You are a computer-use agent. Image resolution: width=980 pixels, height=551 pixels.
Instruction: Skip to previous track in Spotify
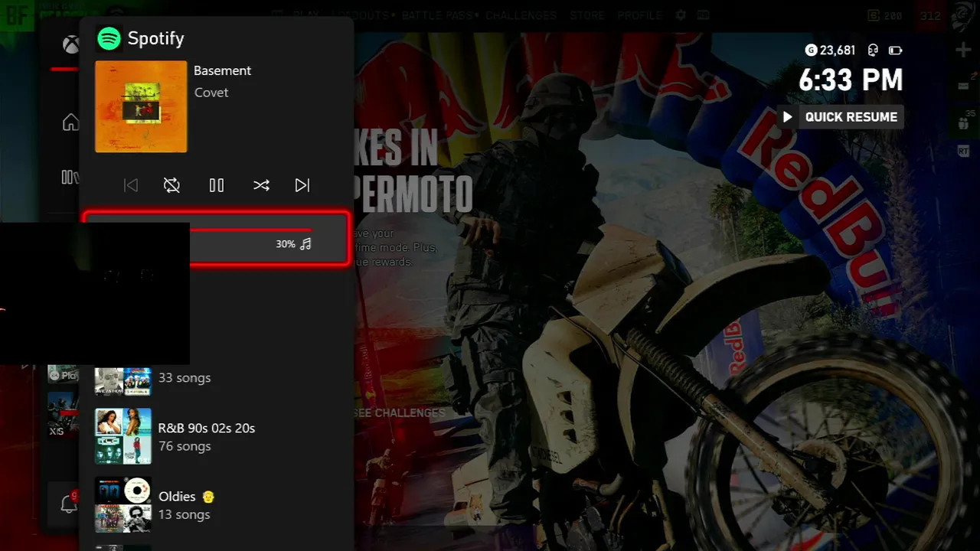131,185
